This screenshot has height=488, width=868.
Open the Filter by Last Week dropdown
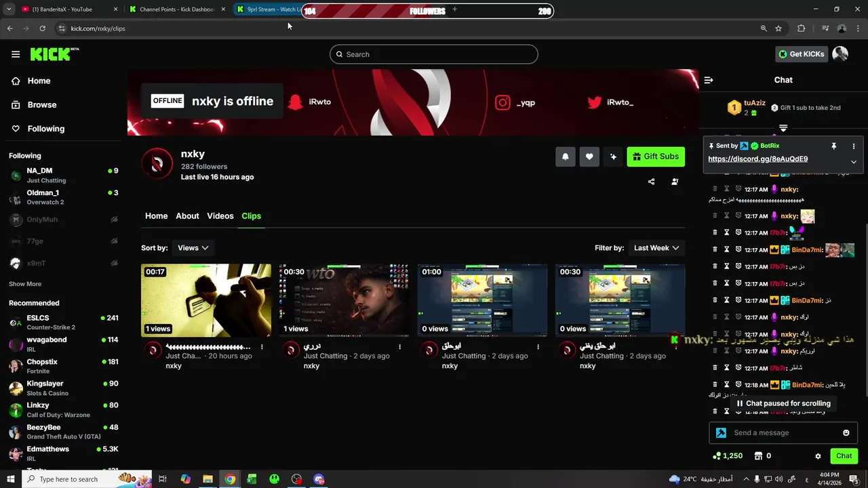(656, 248)
